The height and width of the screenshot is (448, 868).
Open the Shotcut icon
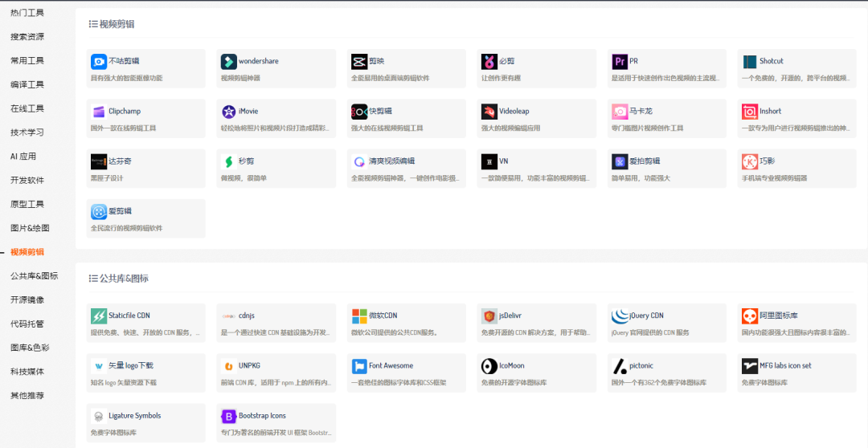[750, 61]
